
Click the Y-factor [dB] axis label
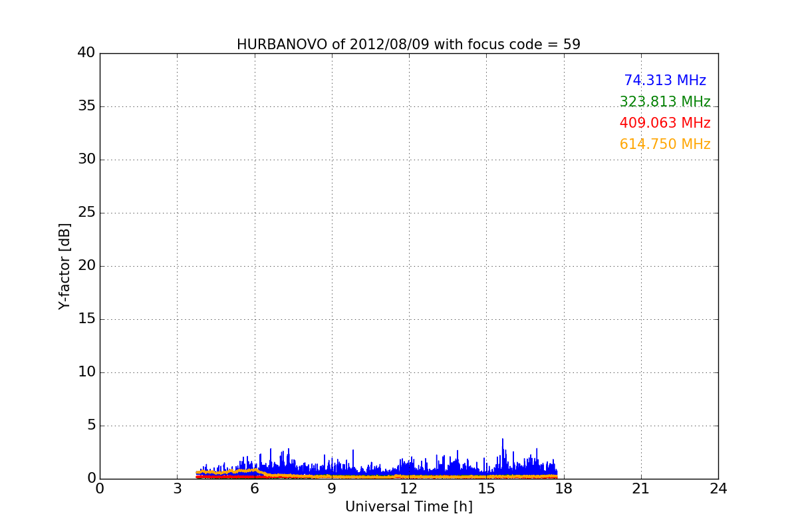tap(65, 266)
